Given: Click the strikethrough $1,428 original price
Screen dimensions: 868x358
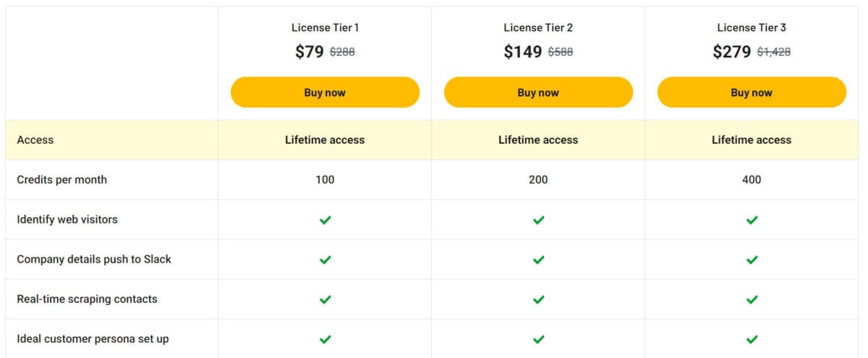Looking at the screenshot, I should tap(774, 52).
